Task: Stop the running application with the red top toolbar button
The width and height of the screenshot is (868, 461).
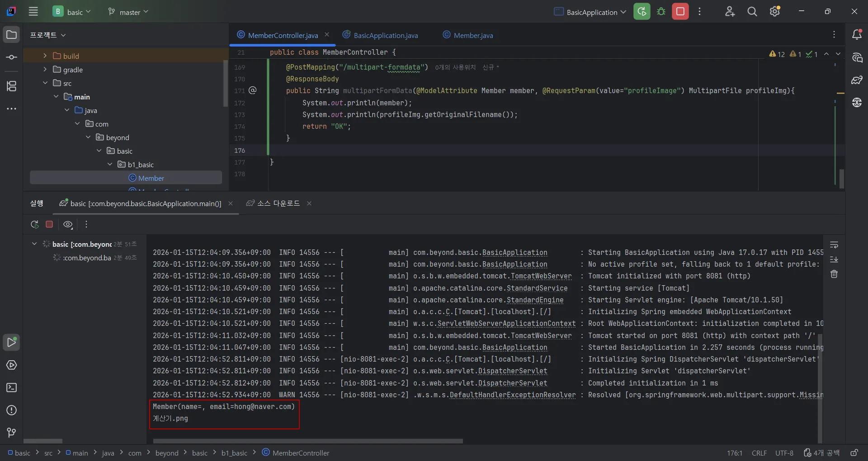Action: (x=680, y=12)
